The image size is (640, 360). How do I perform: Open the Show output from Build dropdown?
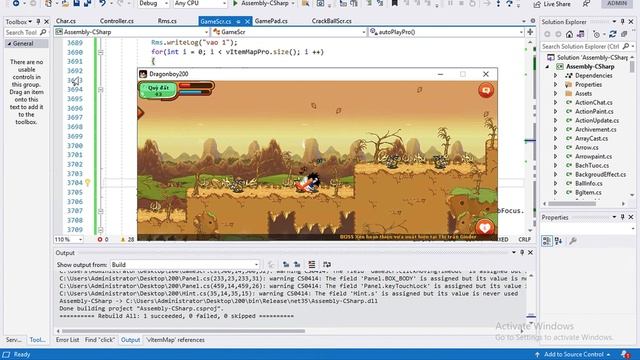[185, 264]
